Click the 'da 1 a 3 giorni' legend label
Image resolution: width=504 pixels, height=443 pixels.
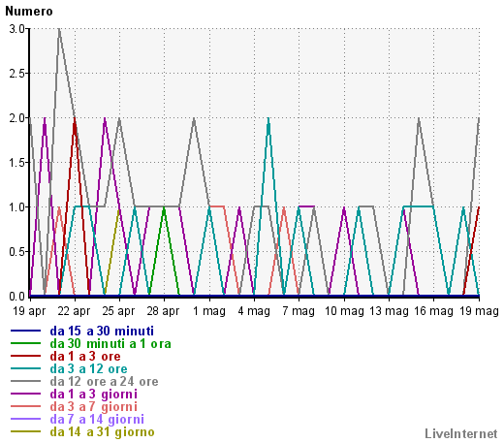94,395
